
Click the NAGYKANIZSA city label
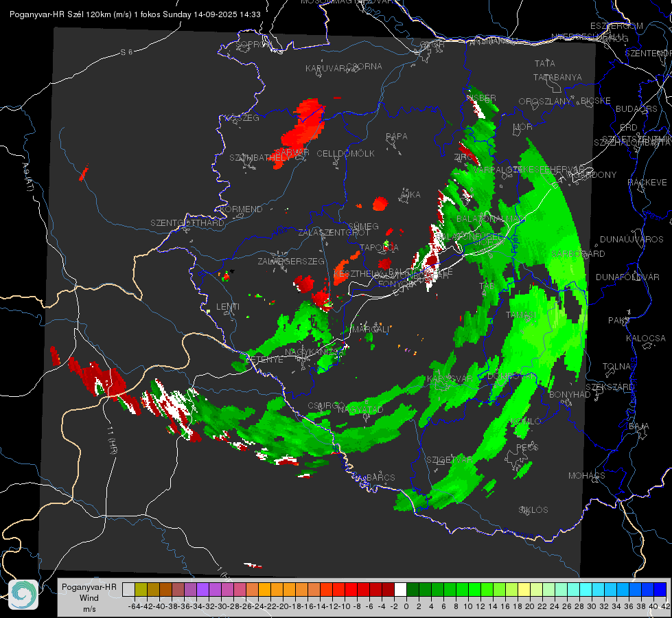point(314,352)
